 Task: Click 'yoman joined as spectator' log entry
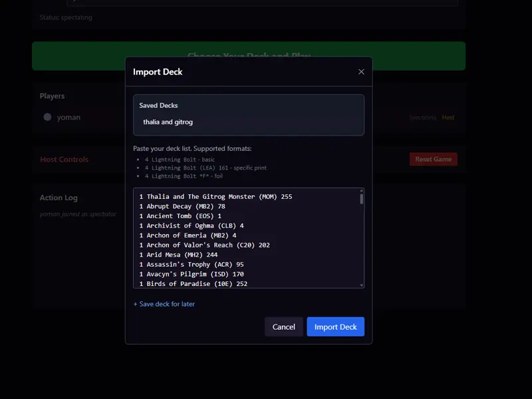[78, 214]
